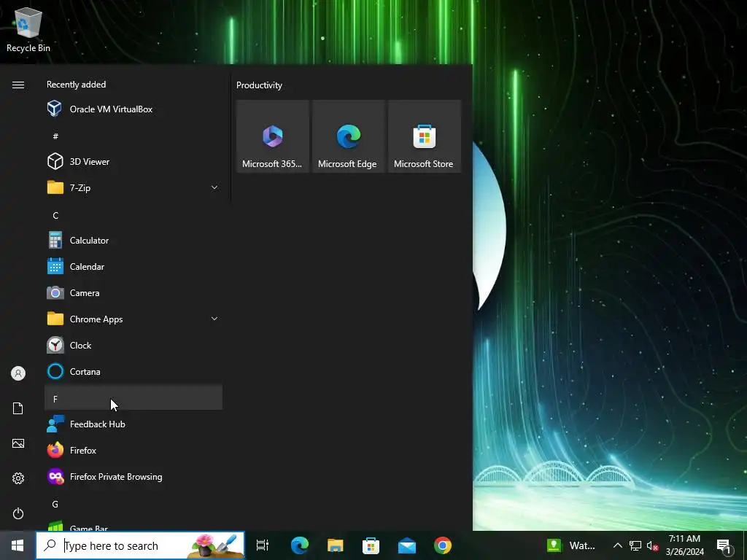This screenshot has height=560, width=747.
Task: Open Oracle VM VirtualBox from Recently added
Action: (x=133, y=109)
